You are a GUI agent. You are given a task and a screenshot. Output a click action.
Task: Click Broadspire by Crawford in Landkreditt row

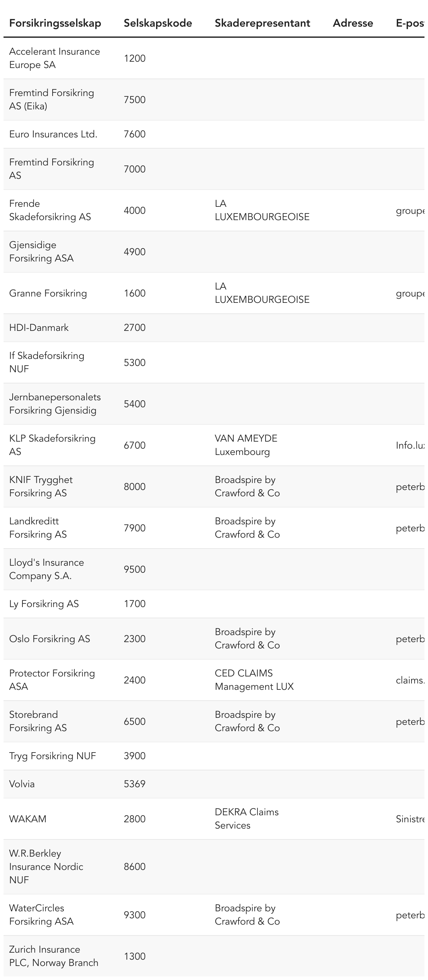click(x=247, y=528)
